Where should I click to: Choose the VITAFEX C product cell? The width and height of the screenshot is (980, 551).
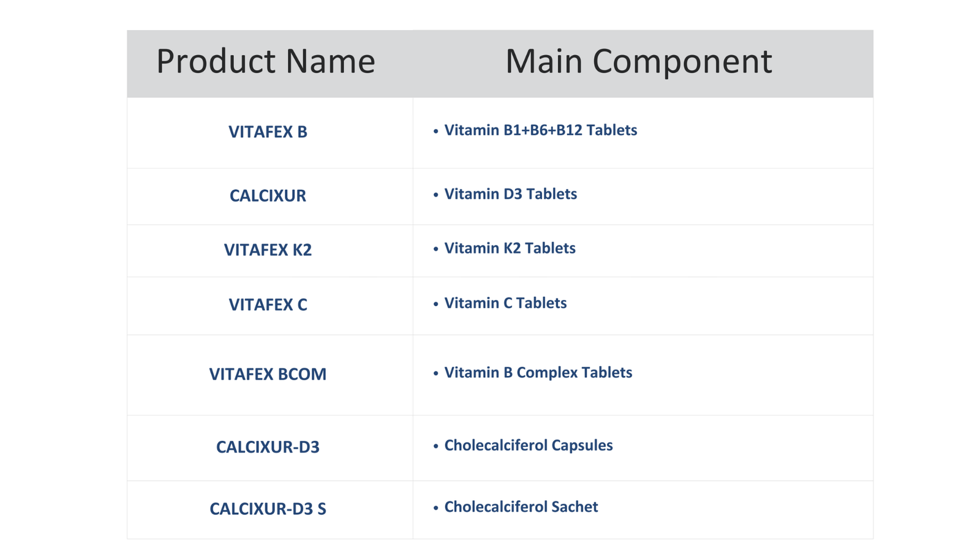(x=268, y=305)
